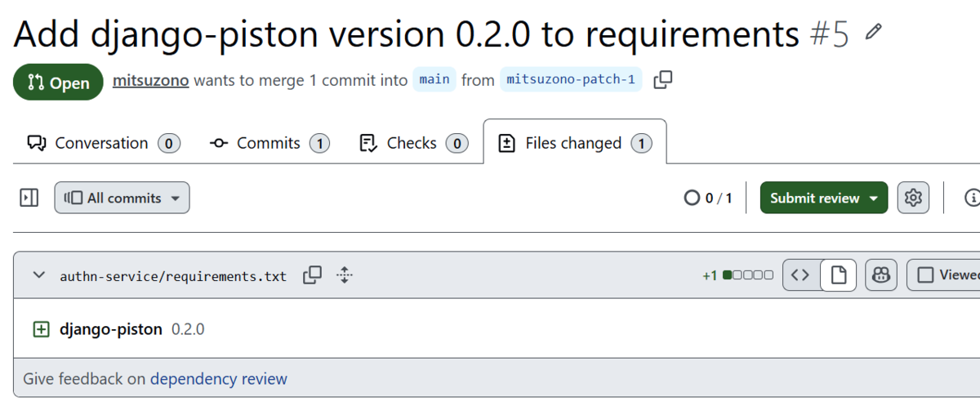Open the main base branch link
The height and width of the screenshot is (415, 980).
point(434,79)
